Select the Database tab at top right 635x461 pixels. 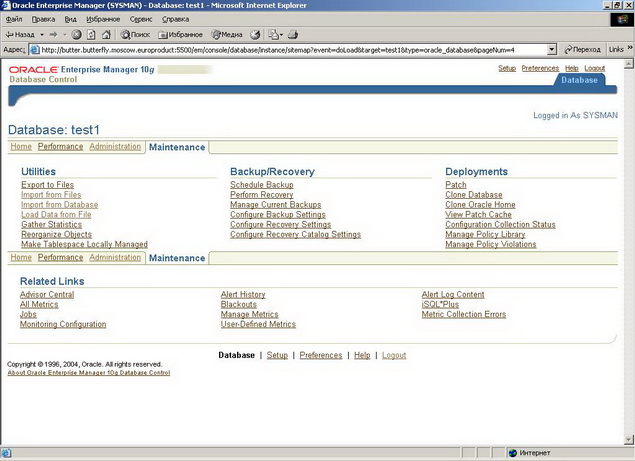(x=579, y=80)
